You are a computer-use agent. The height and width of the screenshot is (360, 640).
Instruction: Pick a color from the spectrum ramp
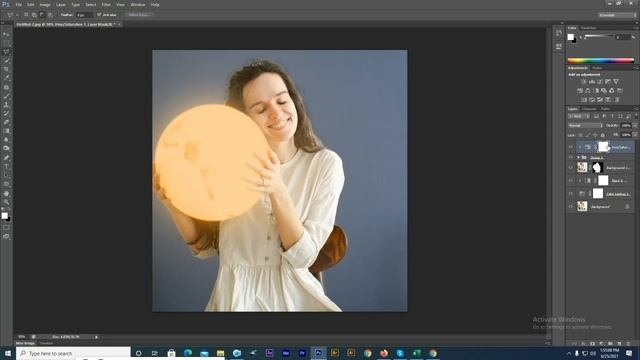(x=600, y=60)
